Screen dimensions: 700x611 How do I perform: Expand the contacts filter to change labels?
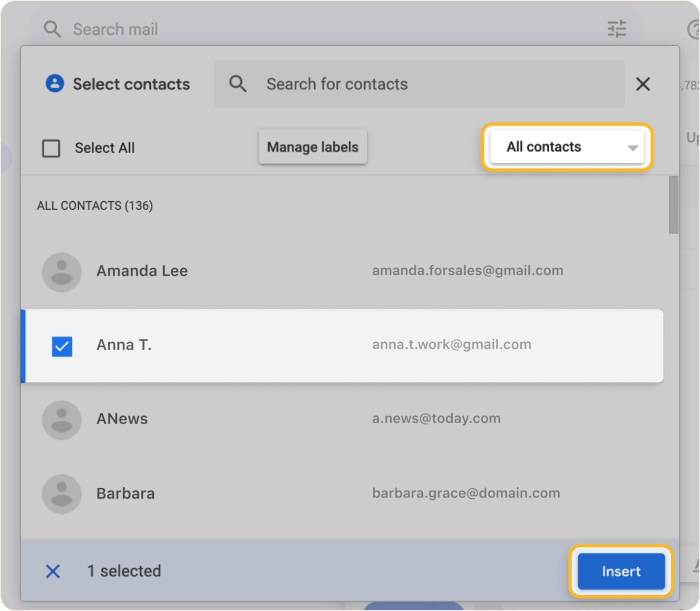[x=567, y=147]
